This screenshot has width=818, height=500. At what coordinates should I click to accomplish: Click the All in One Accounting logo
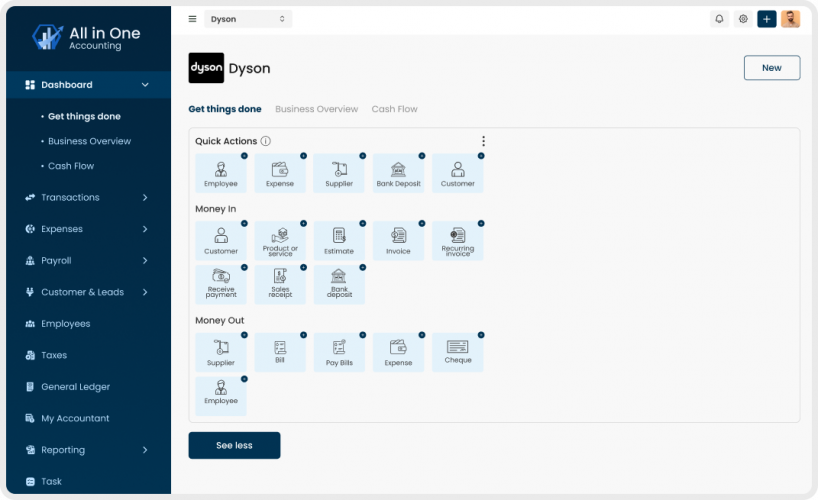(x=86, y=38)
